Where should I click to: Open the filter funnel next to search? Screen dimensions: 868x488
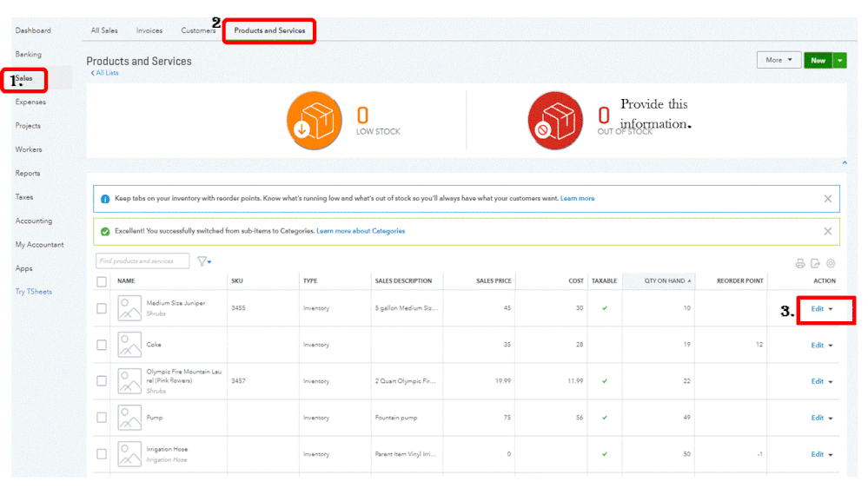(203, 261)
